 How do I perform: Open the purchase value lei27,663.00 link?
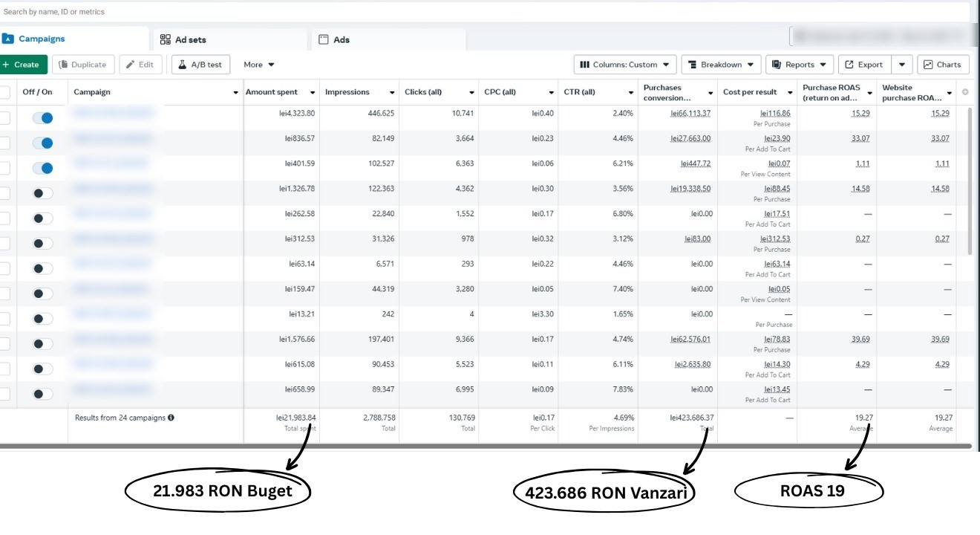point(690,139)
